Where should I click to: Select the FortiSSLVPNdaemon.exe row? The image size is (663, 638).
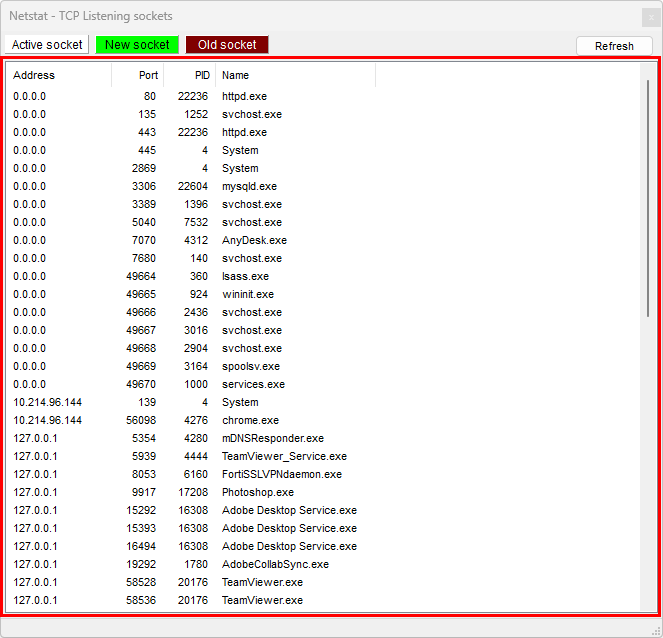click(281, 474)
